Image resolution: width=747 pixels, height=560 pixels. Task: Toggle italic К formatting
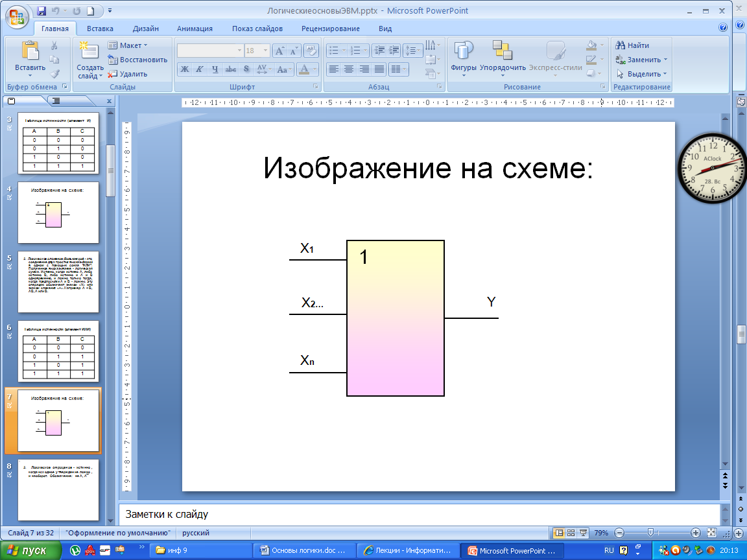200,69
